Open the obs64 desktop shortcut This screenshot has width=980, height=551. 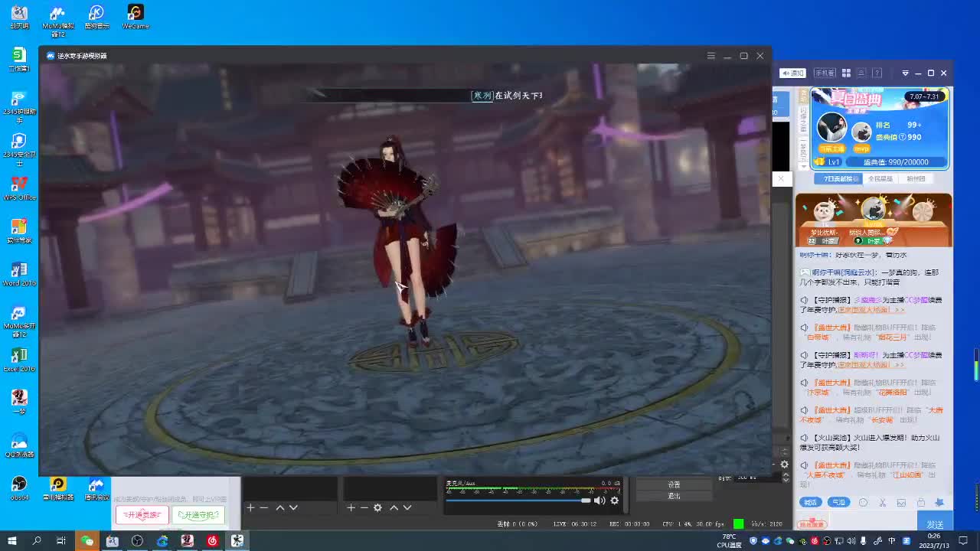click(x=19, y=488)
